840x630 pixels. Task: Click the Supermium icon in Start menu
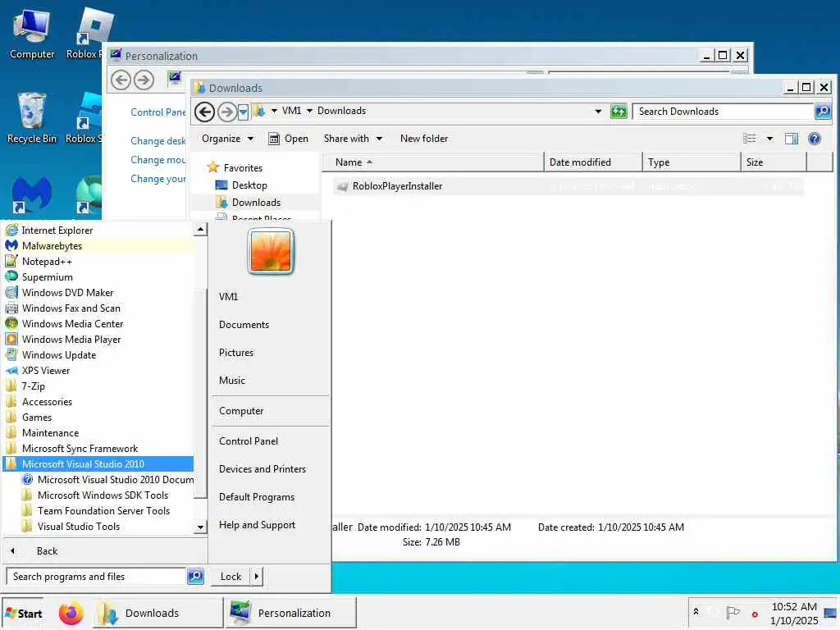click(11, 277)
